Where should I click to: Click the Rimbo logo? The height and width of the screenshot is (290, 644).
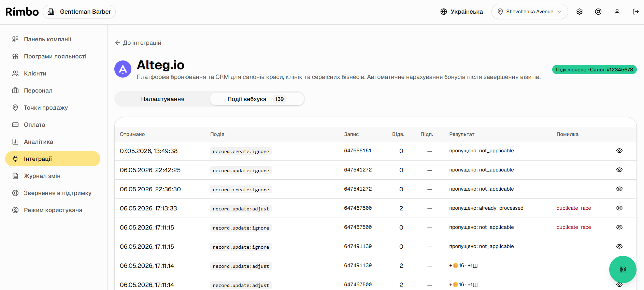click(x=22, y=12)
